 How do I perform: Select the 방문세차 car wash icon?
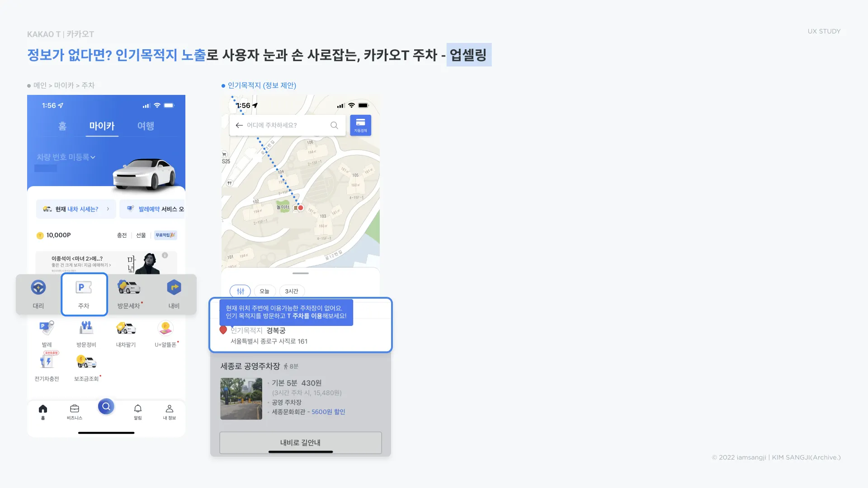click(x=129, y=294)
